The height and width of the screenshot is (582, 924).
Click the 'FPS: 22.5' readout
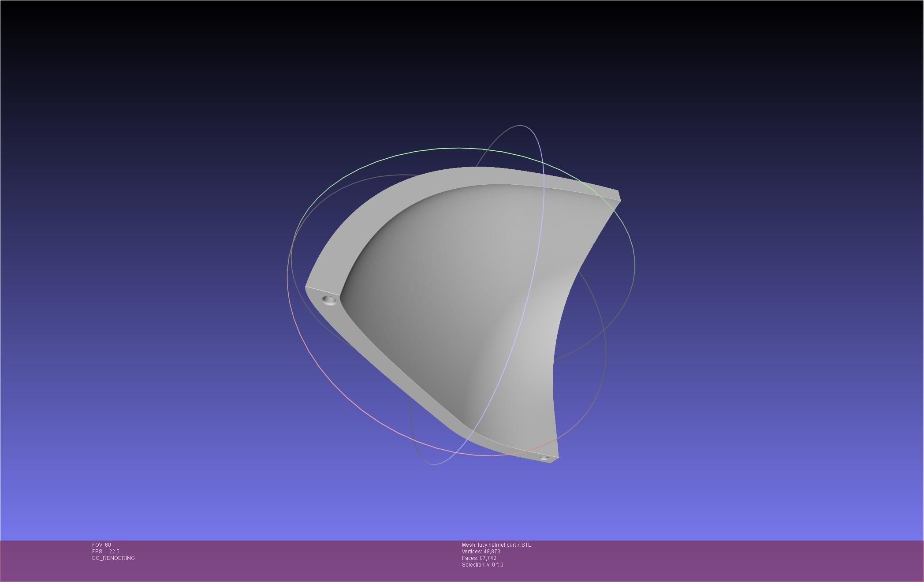(106, 552)
